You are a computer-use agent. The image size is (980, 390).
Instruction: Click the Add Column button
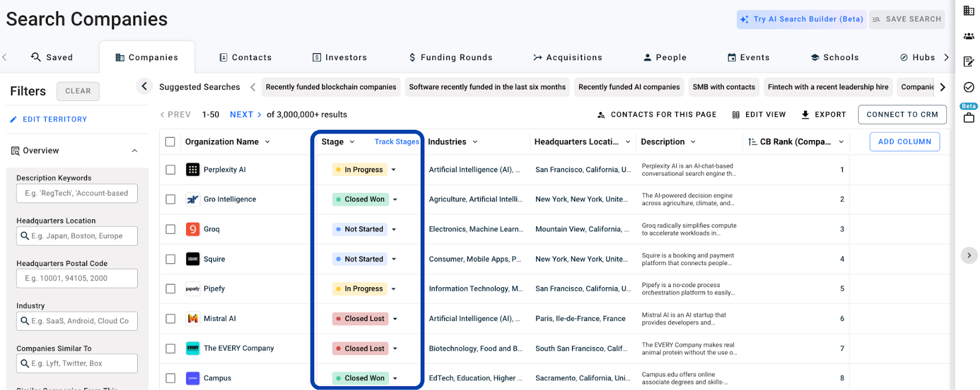point(905,142)
